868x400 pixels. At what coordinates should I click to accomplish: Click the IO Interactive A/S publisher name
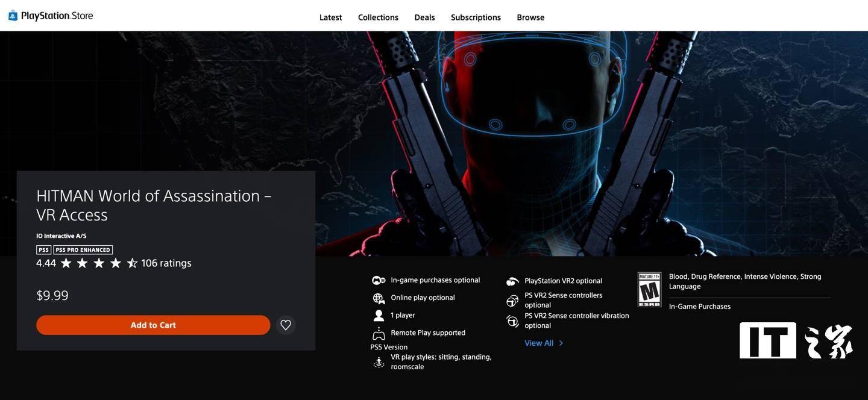[x=61, y=236]
